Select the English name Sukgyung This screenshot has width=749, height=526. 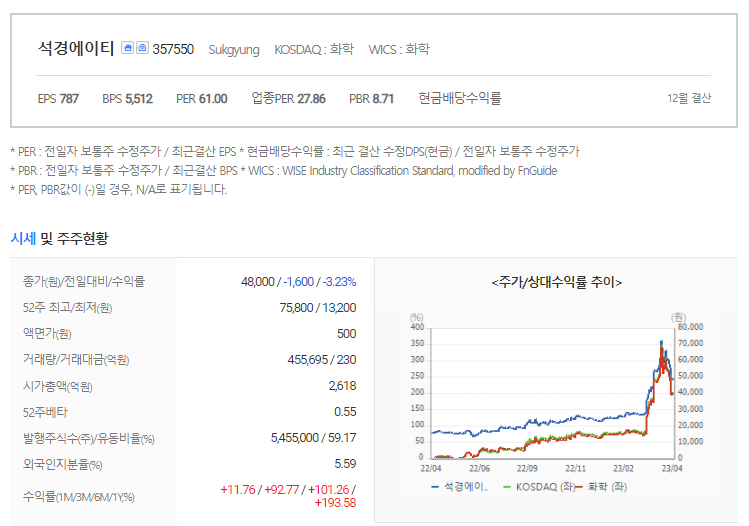coord(234,50)
